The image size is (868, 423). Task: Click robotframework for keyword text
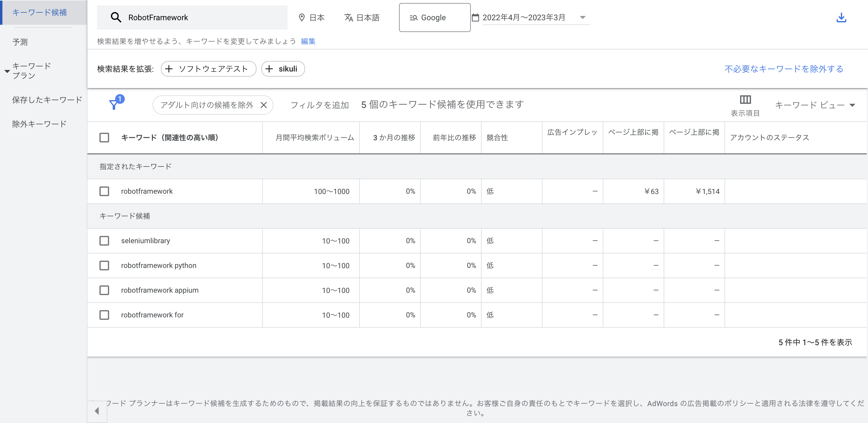[x=152, y=315]
